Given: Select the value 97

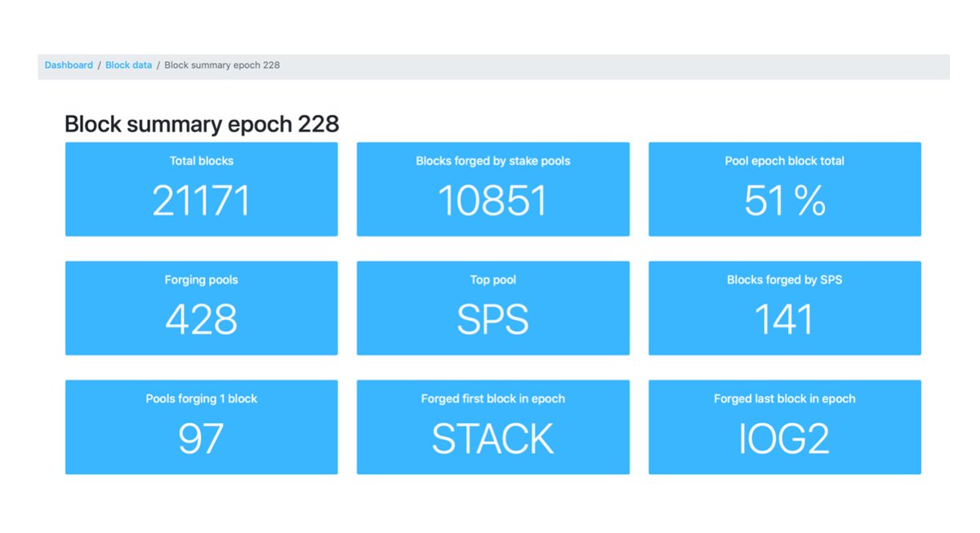Looking at the screenshot, I should [202, 439].
